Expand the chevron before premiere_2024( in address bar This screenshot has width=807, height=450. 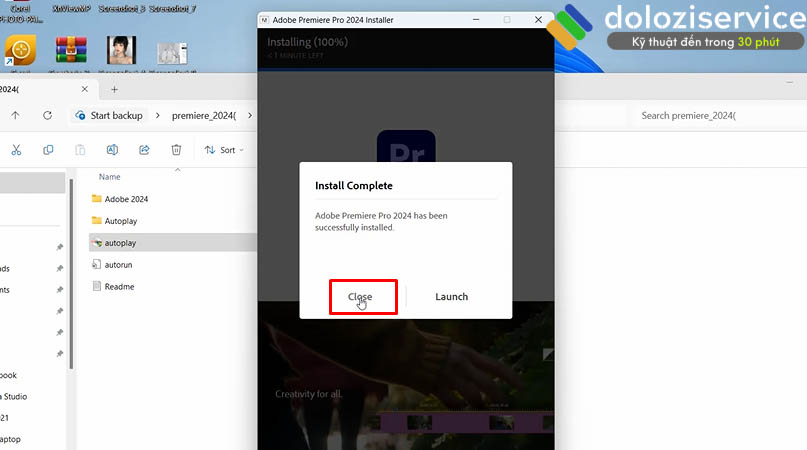[158, 116]
